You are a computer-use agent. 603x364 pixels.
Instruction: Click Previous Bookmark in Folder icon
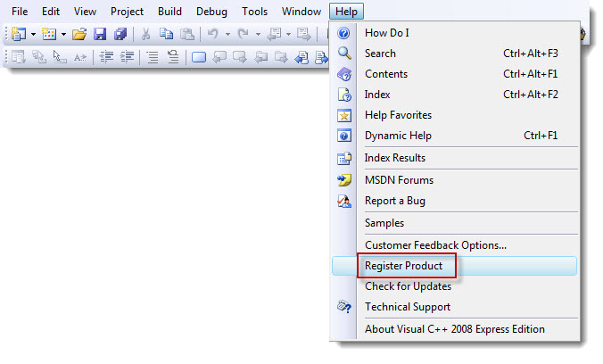[261, 57]
